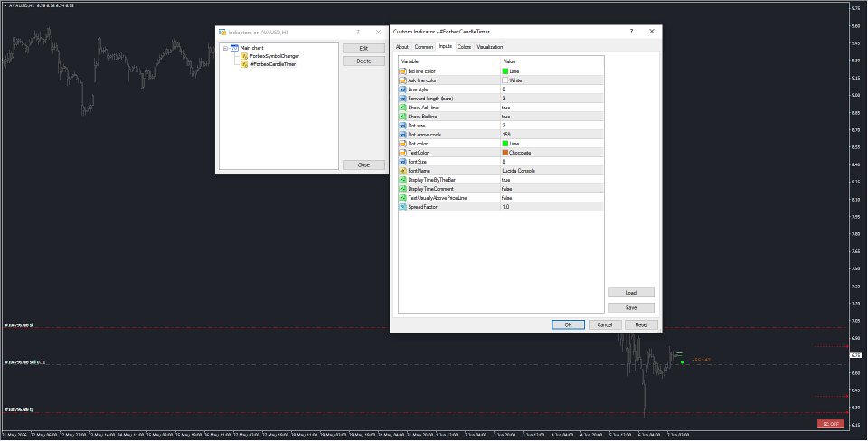Click the White swatch for Ask line color
The height and width of the screenshot is (441, 868).
click(x=505, y=80)
